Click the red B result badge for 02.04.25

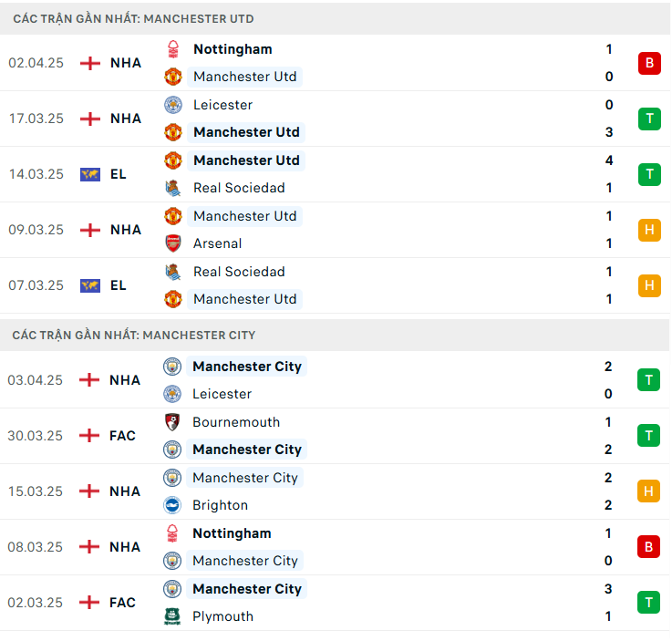(649, 63)
